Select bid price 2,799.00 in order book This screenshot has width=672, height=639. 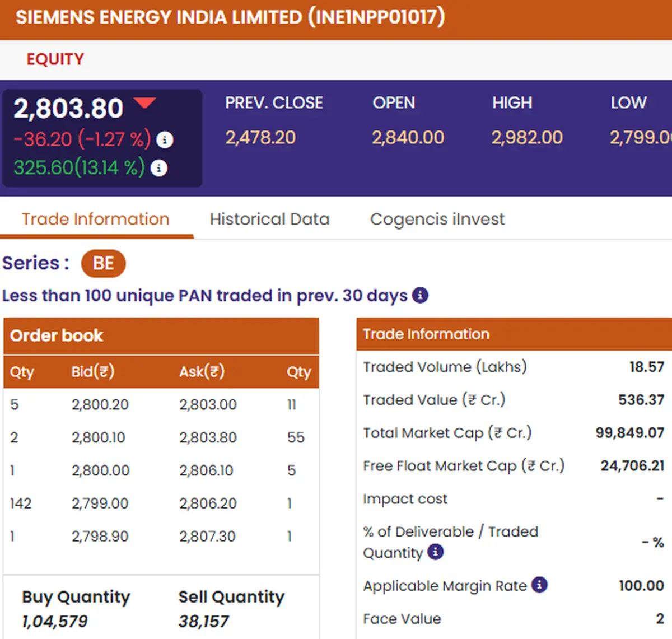tap(100, 503)
